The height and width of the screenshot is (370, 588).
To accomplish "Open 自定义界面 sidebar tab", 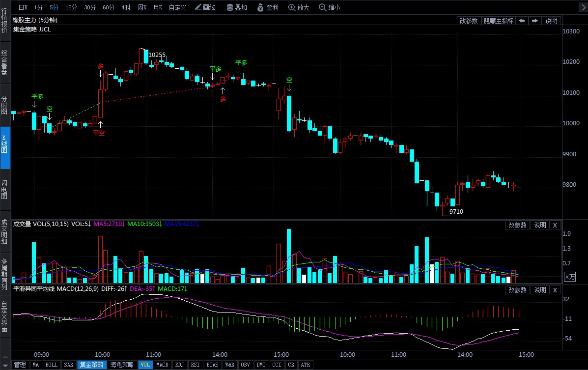I will [5, 316].
